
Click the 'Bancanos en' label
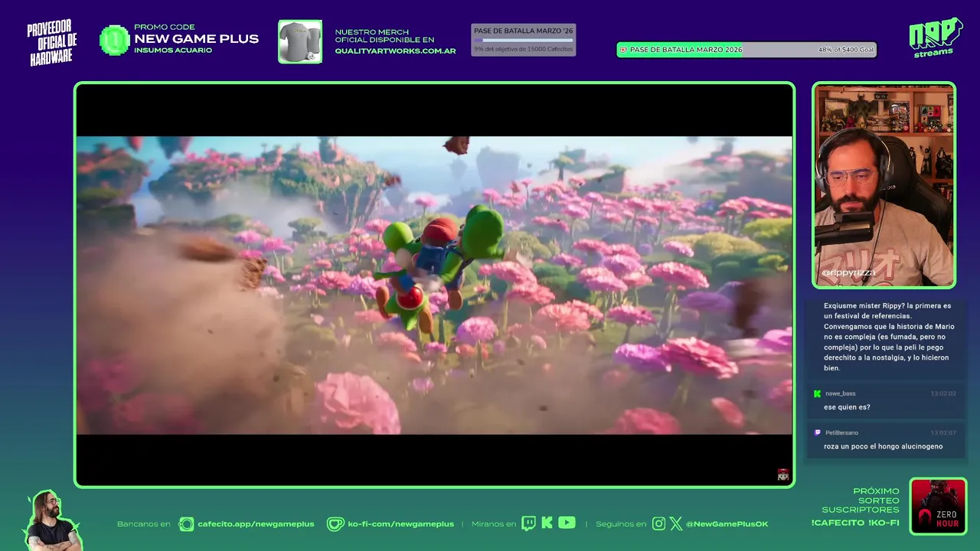click(x=144, y=524)
